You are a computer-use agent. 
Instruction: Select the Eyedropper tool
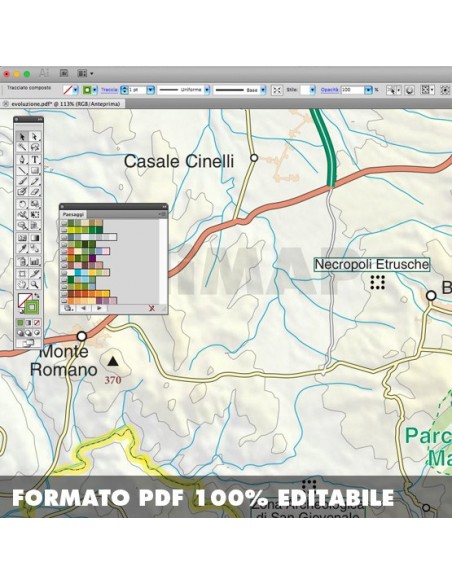[22, 248]
